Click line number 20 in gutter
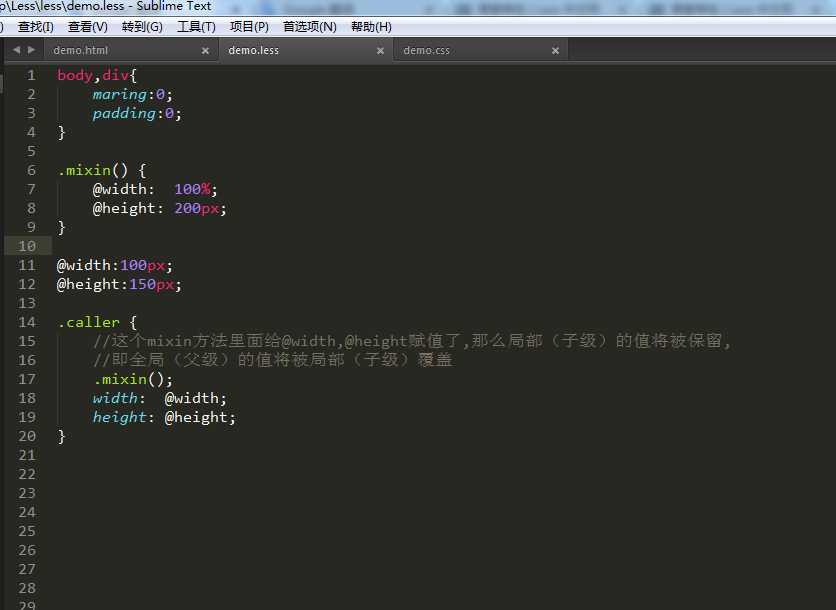Image resolution: width=836 pixels, height=610 pixels. tap(27, 436)
